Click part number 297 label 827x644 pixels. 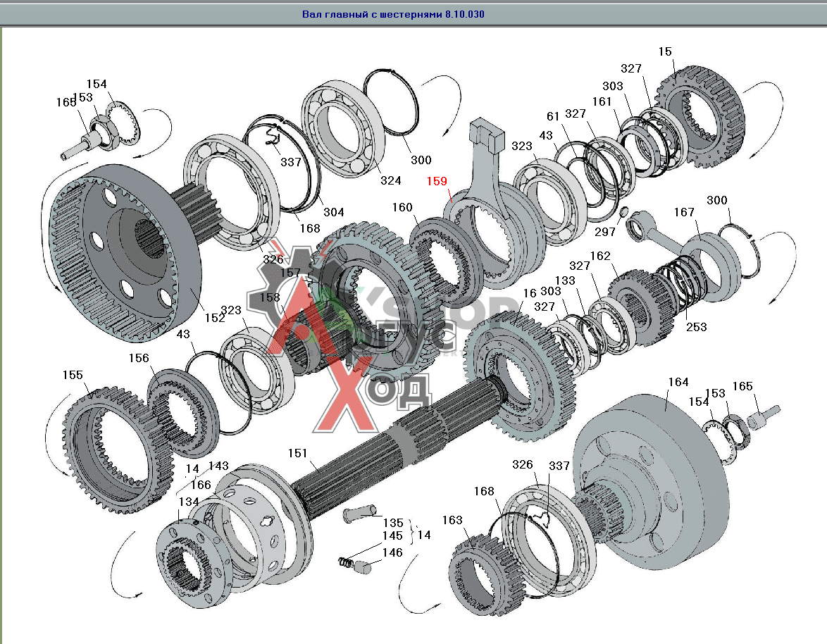click(605, 233)
